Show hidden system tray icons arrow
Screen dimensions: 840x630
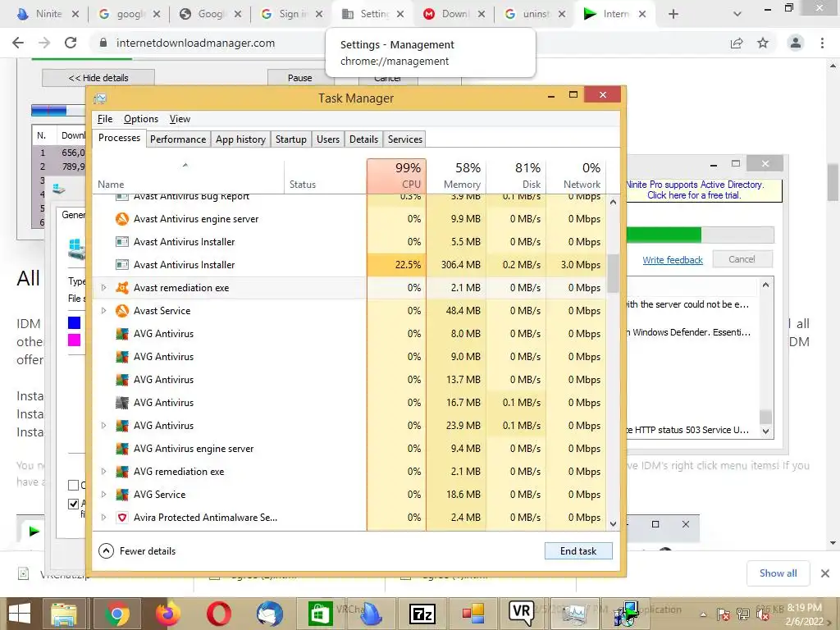click(x=703, y=614)
